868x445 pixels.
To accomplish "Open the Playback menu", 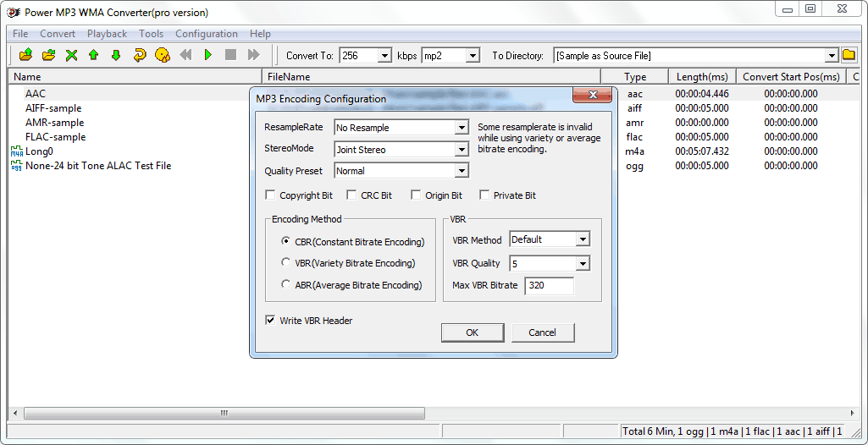I will [108, 34].
